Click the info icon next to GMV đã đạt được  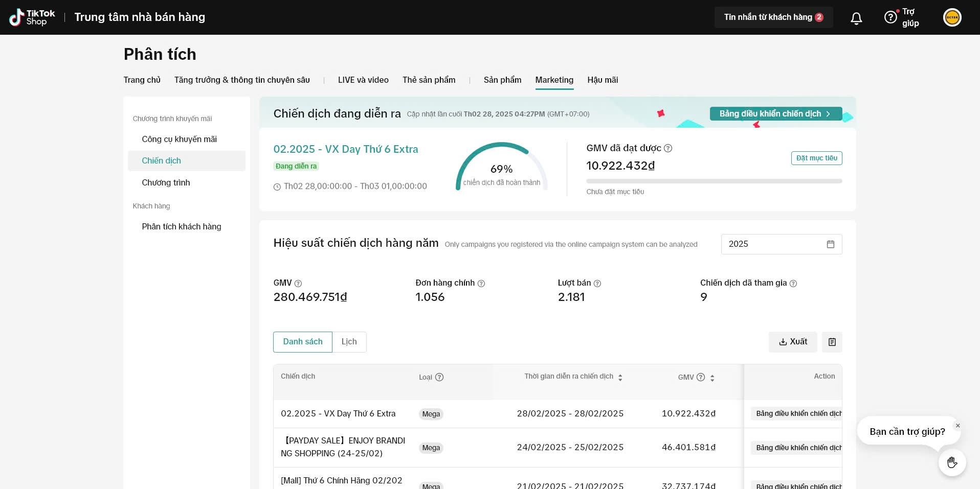tap(668, 148)
